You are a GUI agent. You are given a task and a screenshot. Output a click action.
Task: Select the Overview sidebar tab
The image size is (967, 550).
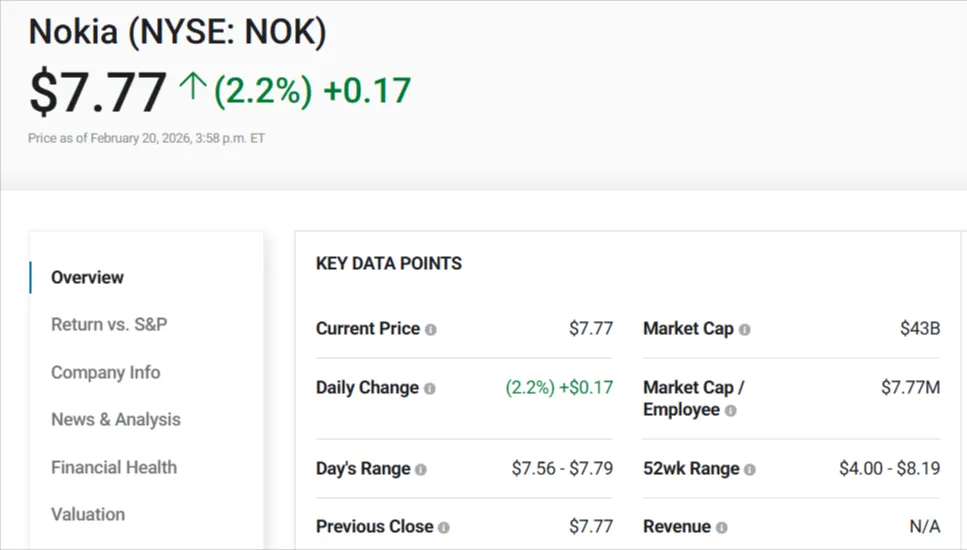tap(88, 277)
